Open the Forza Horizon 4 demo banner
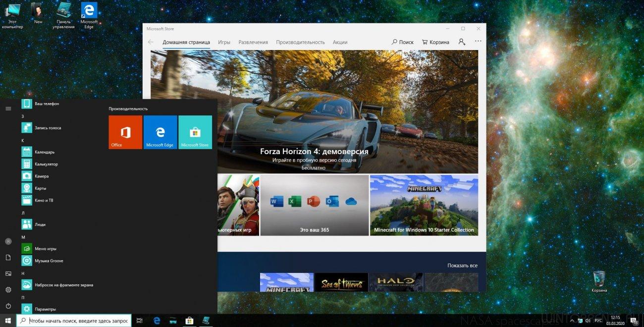The width and height of the screenshot is (644, 327). (314, 111)
